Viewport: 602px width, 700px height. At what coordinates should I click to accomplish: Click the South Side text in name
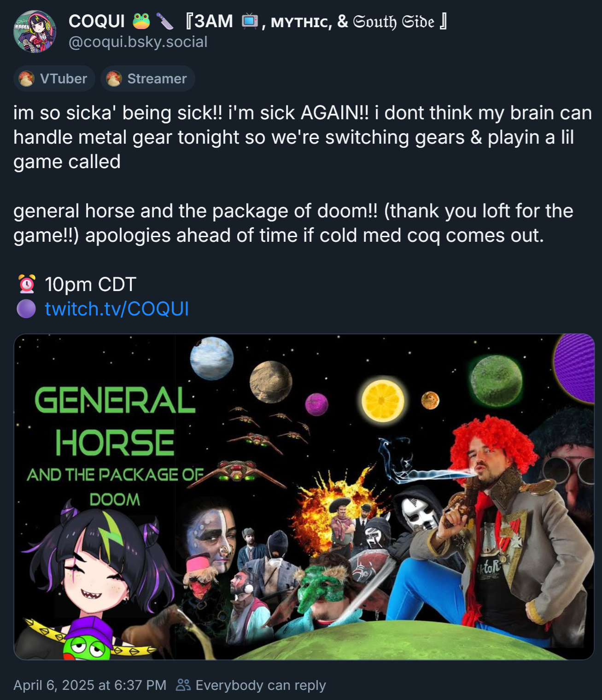click(394, 21)
